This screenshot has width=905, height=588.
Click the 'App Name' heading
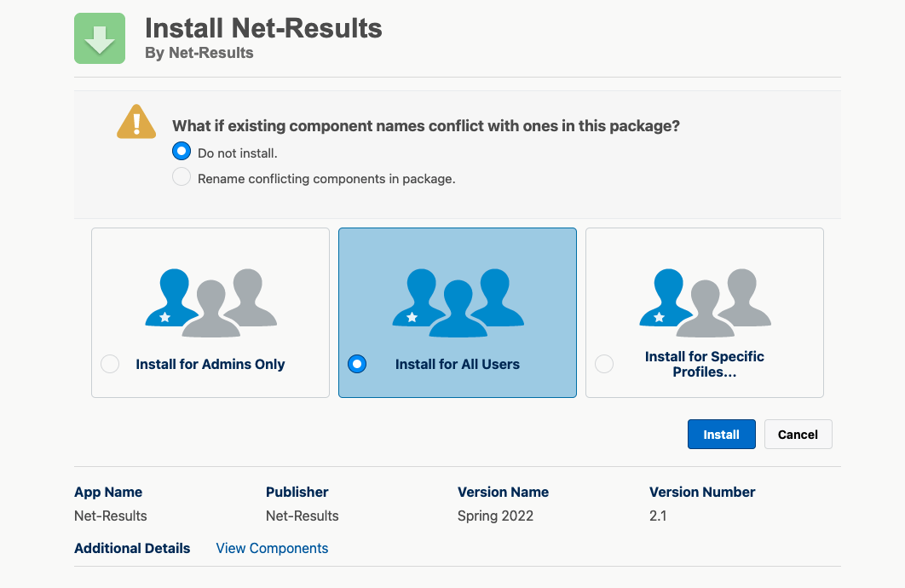[108, 493]
